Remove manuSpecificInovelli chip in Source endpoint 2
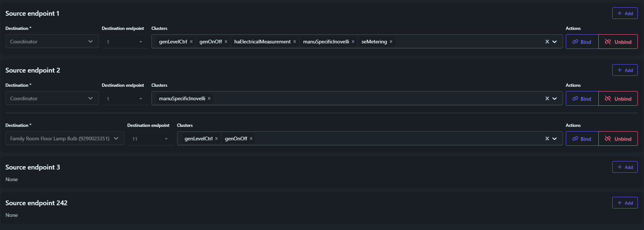Image resolution: width=644 pixels, height=230 pixels. point(209,98)
